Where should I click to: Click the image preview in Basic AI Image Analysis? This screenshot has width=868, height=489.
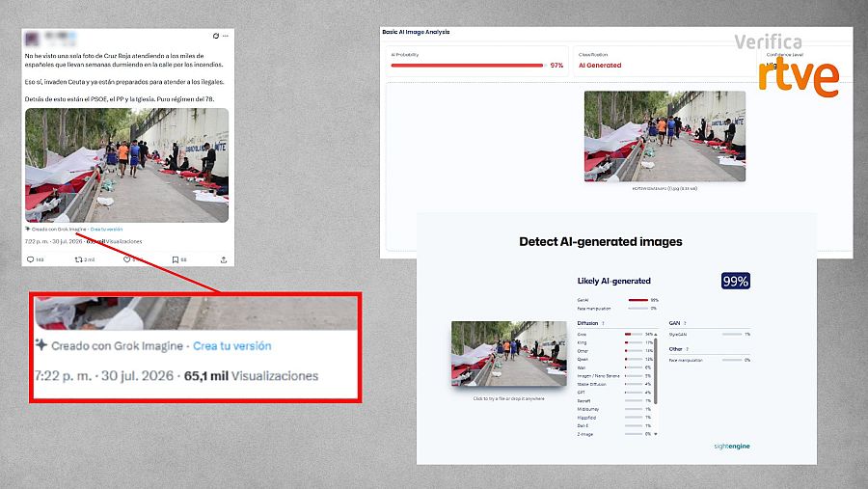click(665, 136)
